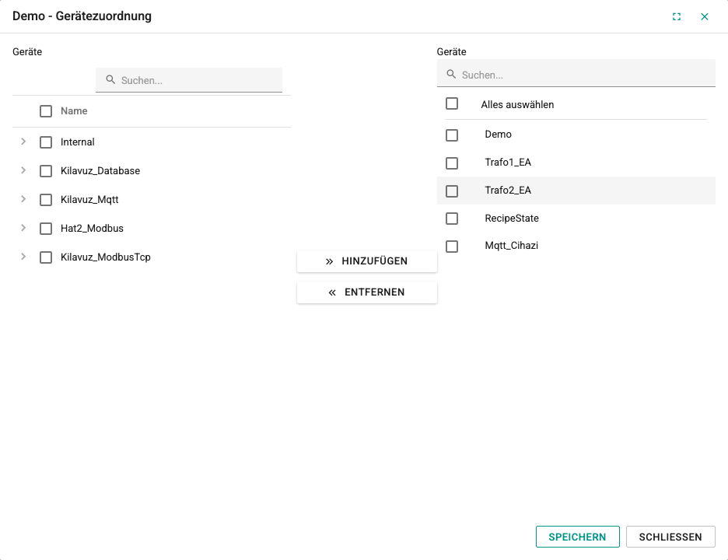Click the Kilavuz_Mqtt row label
Screen dimensions: 728x560
[89, 200]
